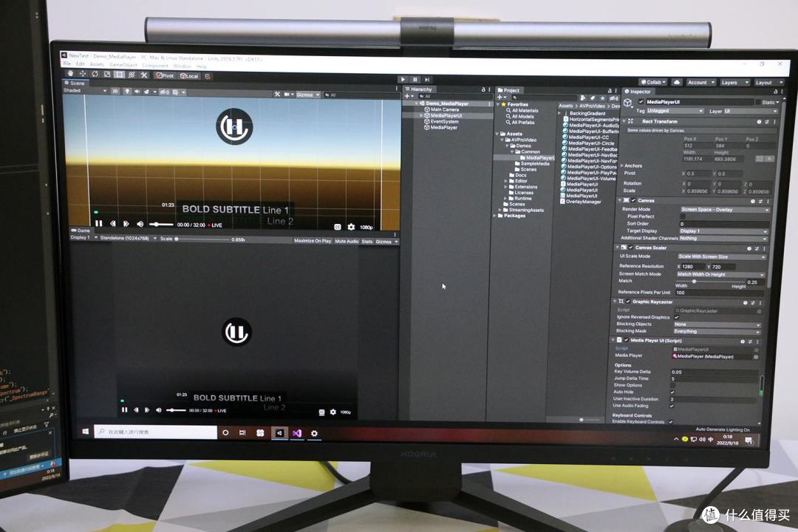The image size is (798, 532).
Task: Toggle Ignore Reversed Graphics checkbox
Action: pos(676,317)
